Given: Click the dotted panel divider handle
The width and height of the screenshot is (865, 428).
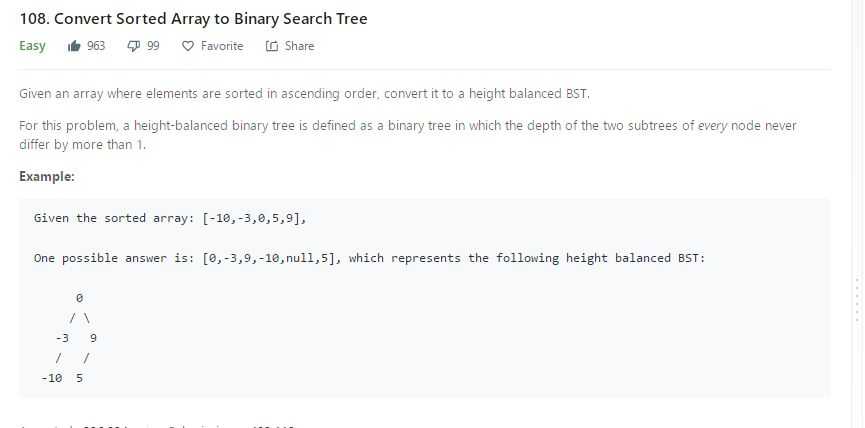Looking at the screenshot, I should (857, 301).
